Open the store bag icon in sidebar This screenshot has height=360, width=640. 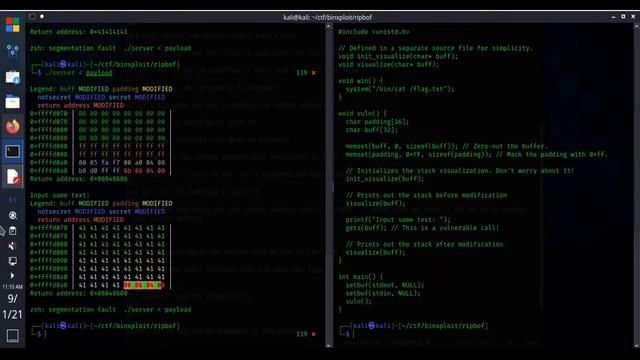pyautogui.click(x=12, y=77)
